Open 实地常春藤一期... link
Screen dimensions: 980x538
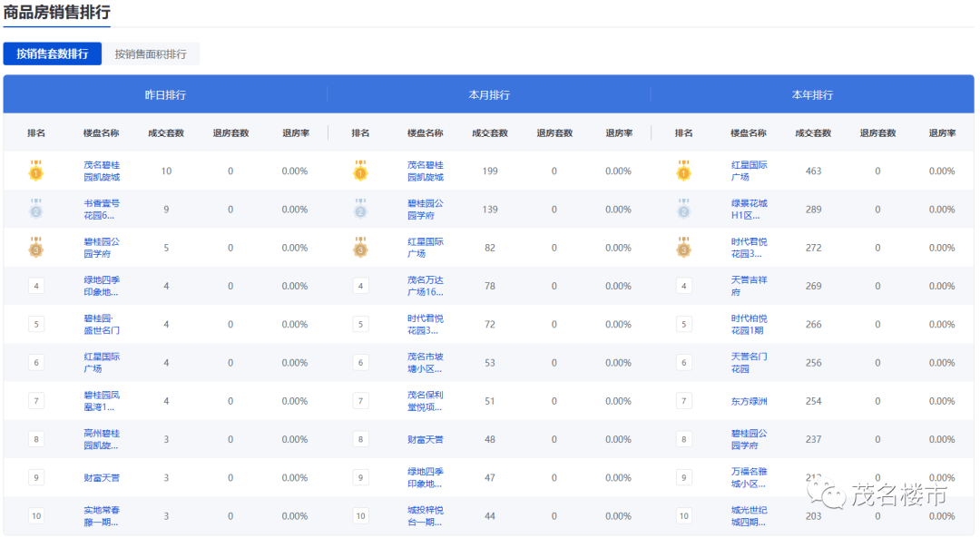click(x=102, y=516)
